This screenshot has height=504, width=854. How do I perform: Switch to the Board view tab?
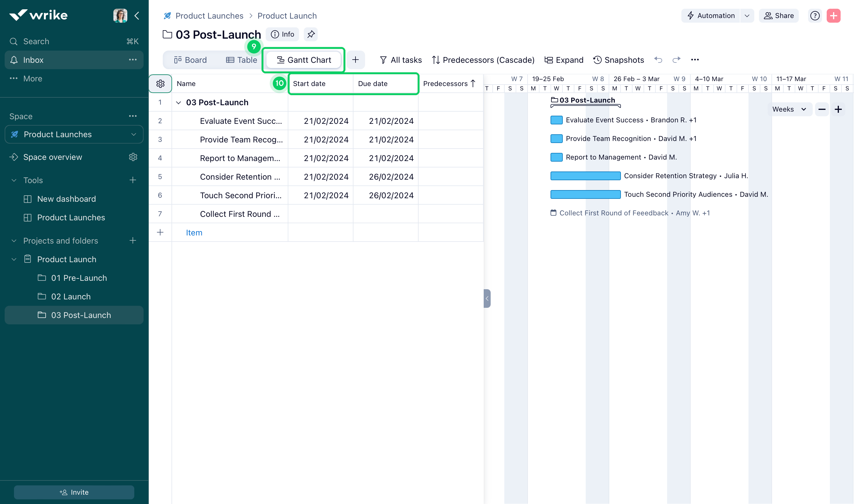[x=190, y=60]
